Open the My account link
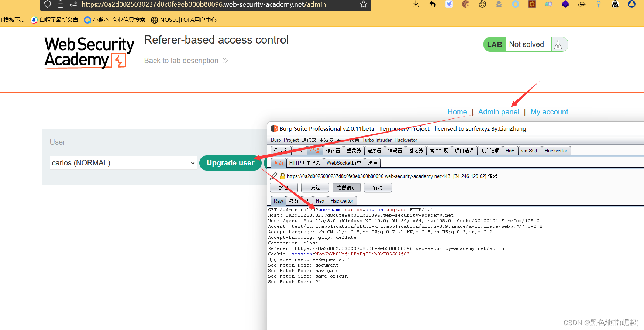 [x=549, y=112]
